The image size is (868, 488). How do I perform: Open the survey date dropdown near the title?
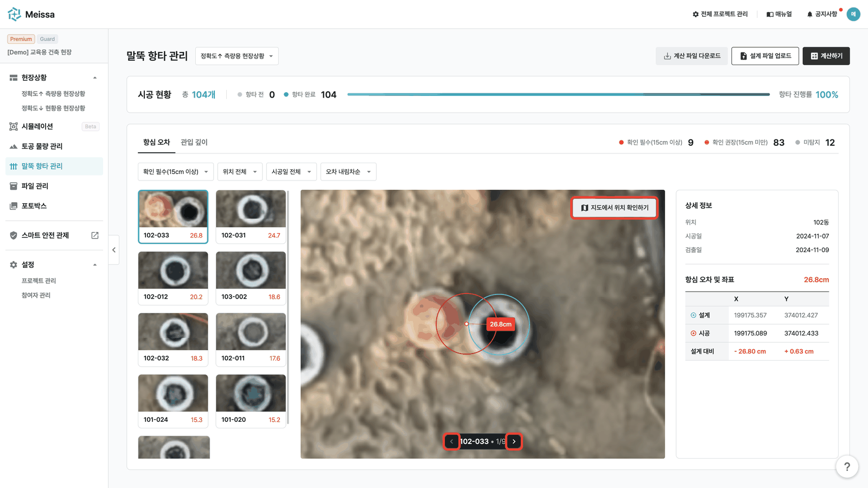(237, 56)
